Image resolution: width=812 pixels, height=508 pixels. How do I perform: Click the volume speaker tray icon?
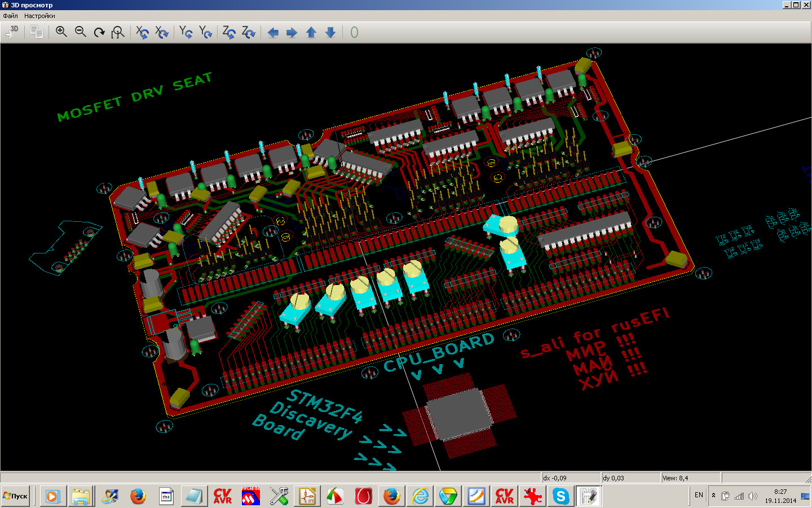(x=752, y=496)
